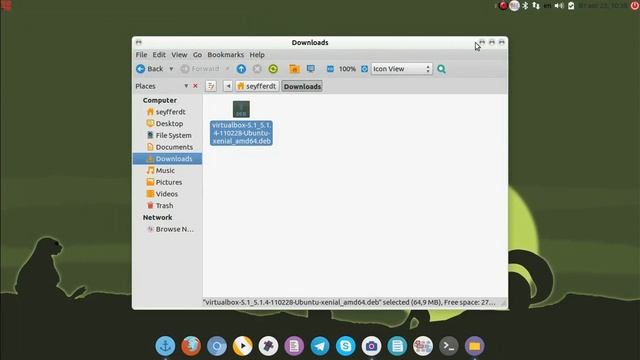Open the home folder toolbar icon
This screenshot has height=360, width=640.
294,69
